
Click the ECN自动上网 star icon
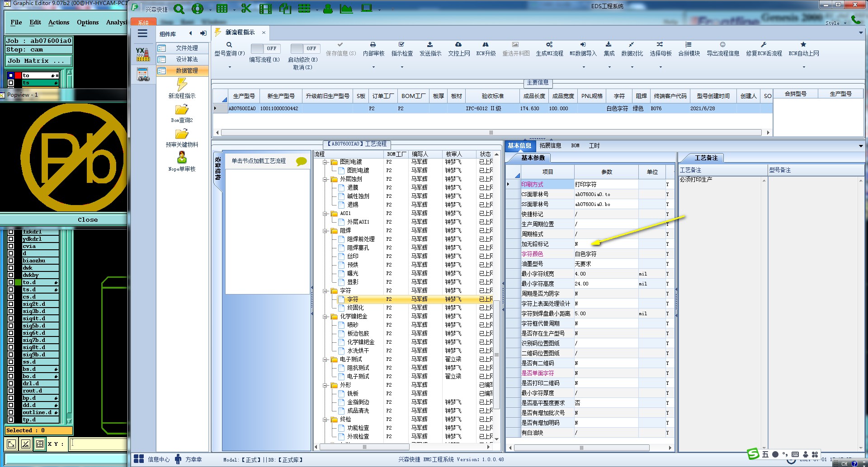803,45
